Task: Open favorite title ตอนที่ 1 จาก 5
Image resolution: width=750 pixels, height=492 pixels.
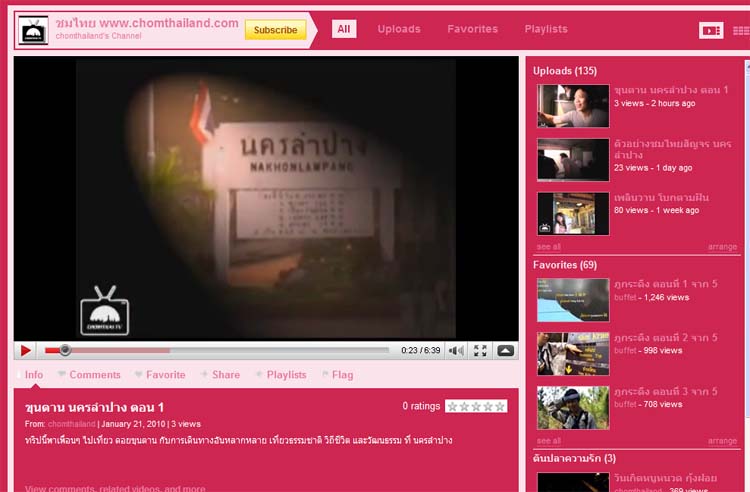Action: [666, 284]
